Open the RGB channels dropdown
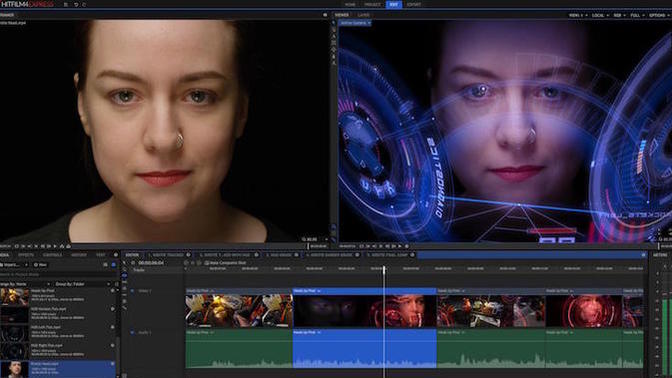This screenshot has width=672, height=378. (619, 15)
